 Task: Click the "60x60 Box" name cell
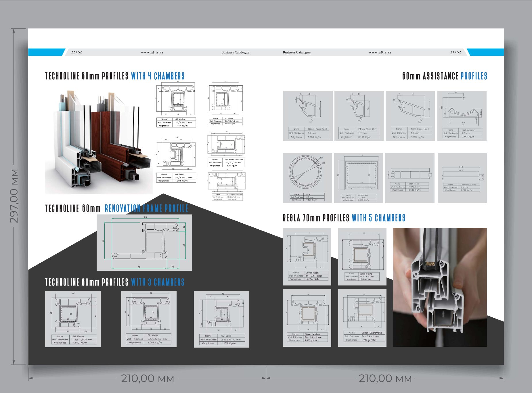363,195
